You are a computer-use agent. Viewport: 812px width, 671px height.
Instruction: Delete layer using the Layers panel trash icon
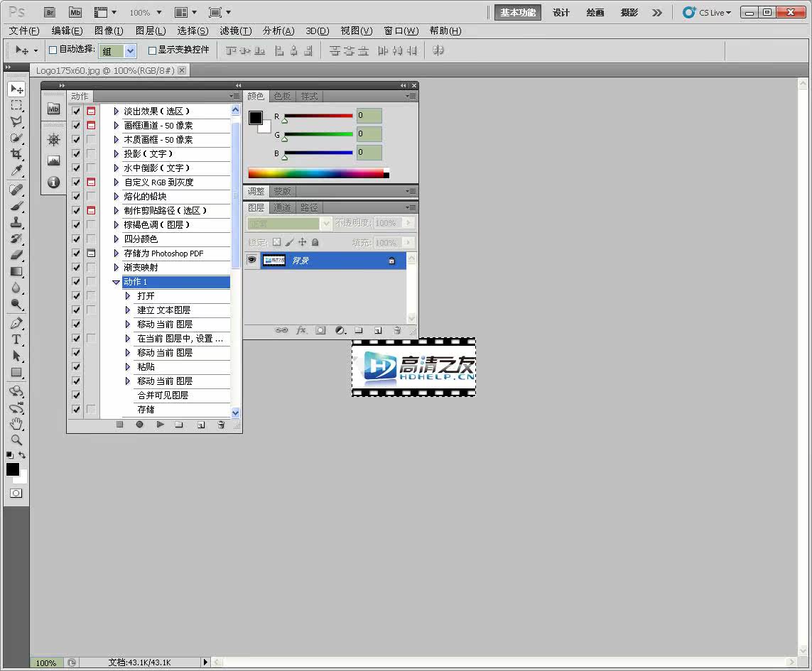[397, 330]
